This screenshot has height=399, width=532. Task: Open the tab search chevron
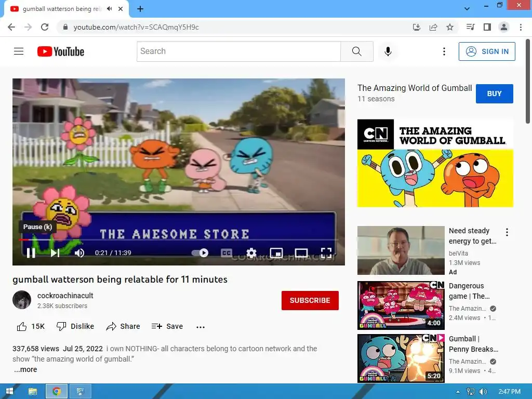pyautogui.click(x=467, y=9)
